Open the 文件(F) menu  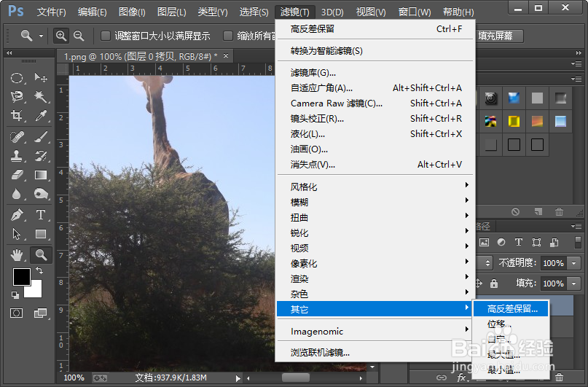click(52, 12)
